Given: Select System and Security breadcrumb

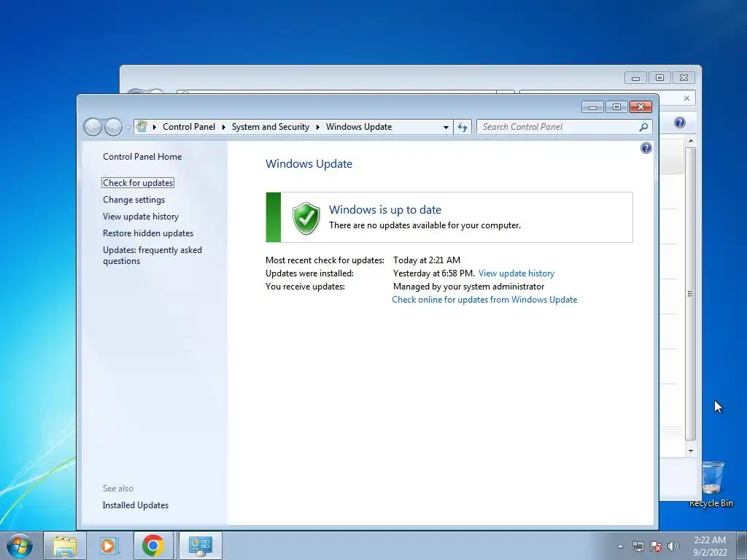Looking at the screenshot, I should (x=270, y=127).
